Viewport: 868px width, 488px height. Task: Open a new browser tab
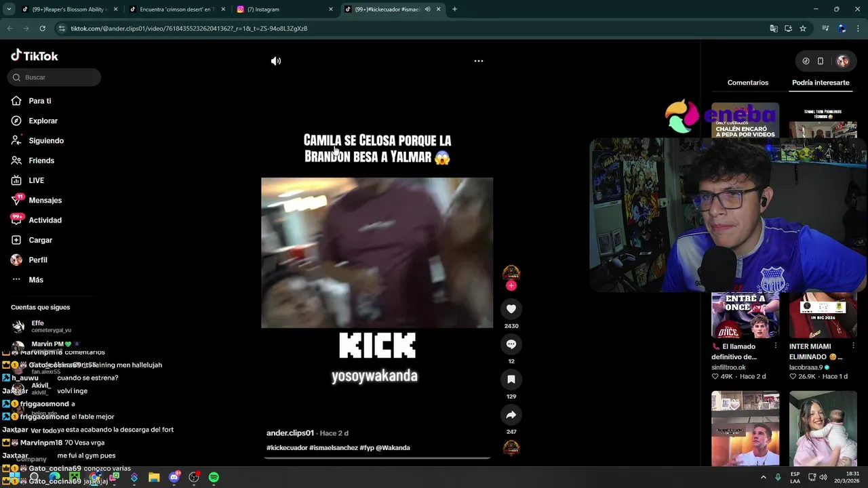(x=454, y=9)
